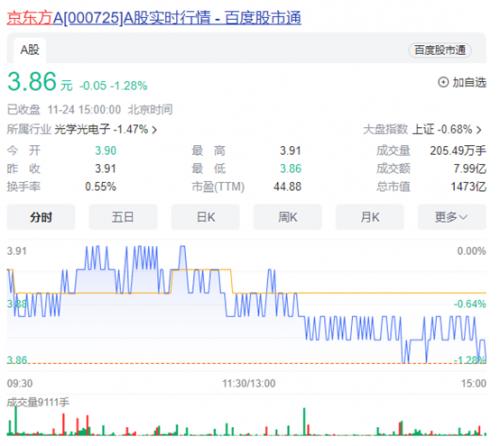
Task: Click the 昨收 value 3.91
Action: coord(106,169)
